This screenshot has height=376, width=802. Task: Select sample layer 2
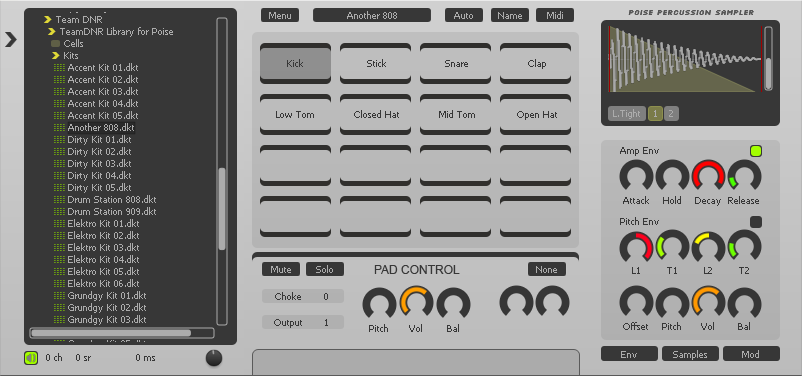coord(671,114)
